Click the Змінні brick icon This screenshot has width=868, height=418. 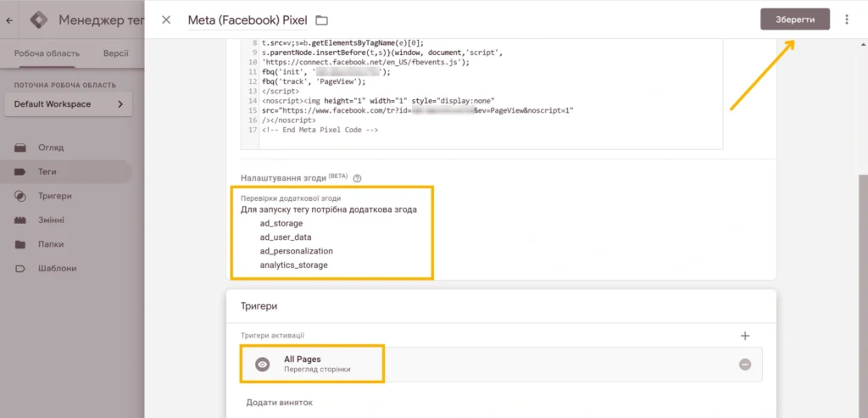tap(20, 220)
